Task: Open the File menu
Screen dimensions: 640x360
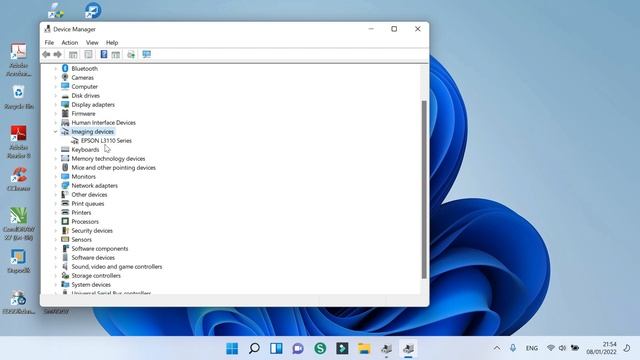Action: pos(49,42)
